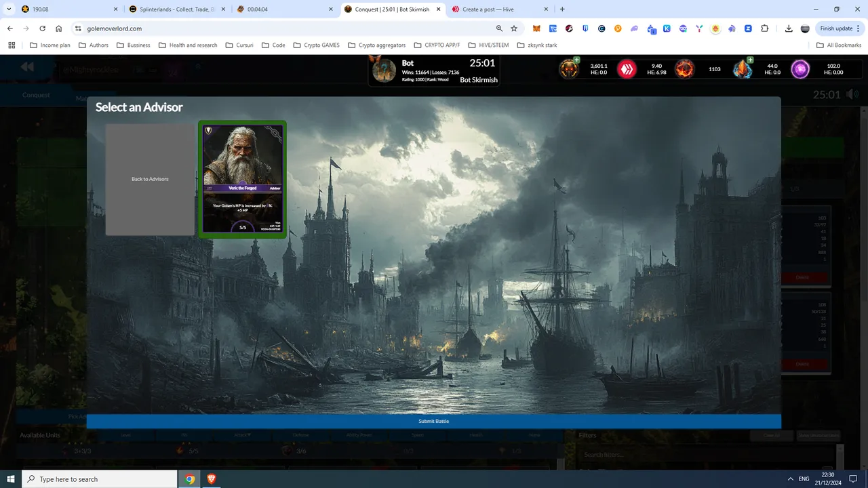This screenshot has height=488, width=868.
Task: Click the Type here to search box
Action: [100, 479]
